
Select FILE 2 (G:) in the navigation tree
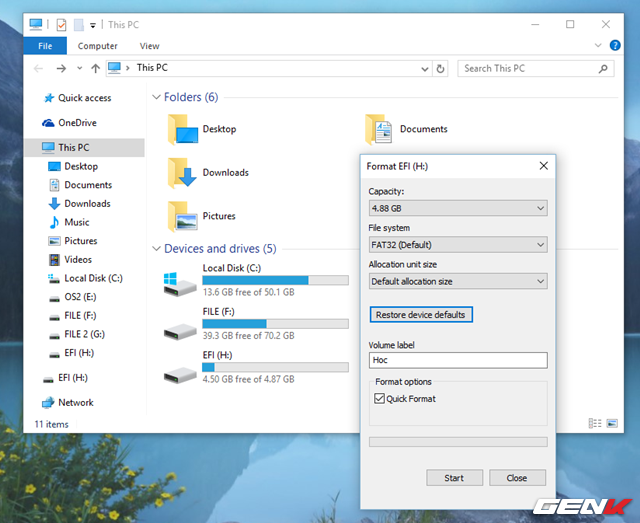pyautogui.click(x=77, y=334)
